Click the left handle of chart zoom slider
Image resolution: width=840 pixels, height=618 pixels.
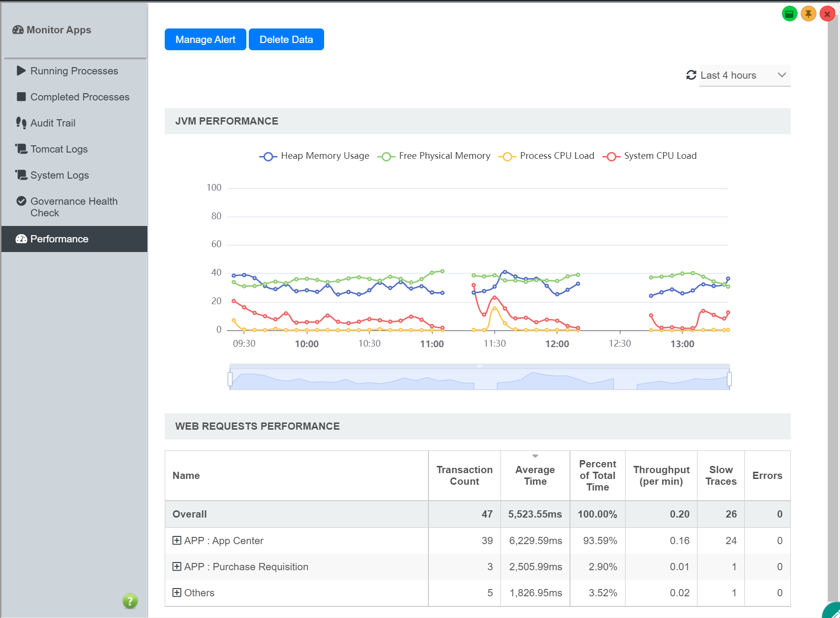pos(230,379)
